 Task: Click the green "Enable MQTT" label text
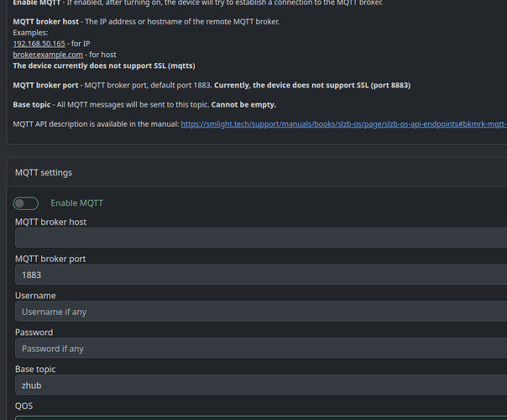tap(76, 203)
